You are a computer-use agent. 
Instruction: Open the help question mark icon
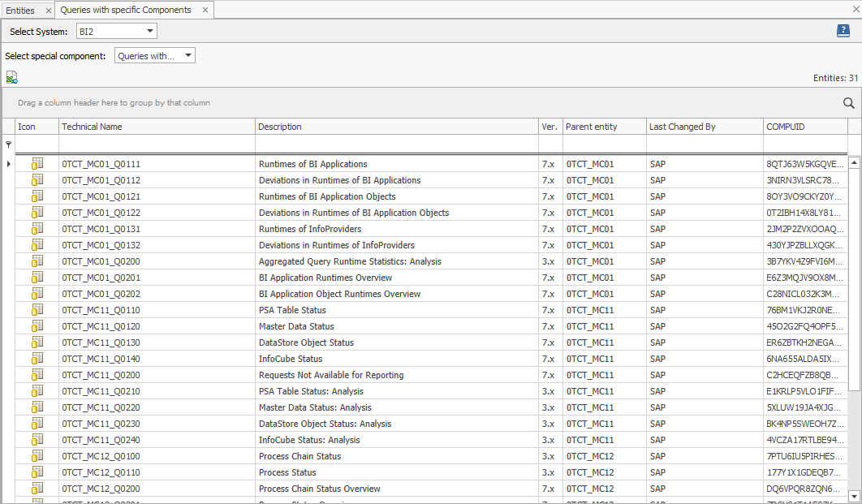click(x=843, y=30)
